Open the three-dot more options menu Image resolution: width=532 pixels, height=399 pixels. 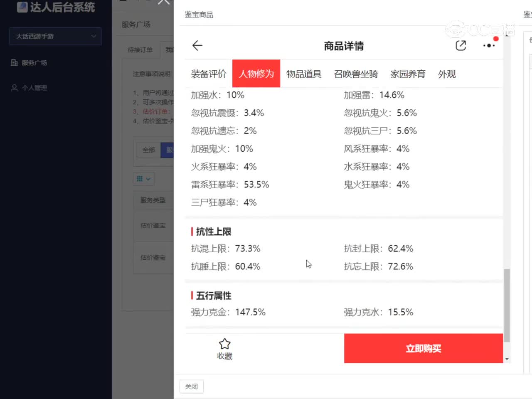pos(489,45)
